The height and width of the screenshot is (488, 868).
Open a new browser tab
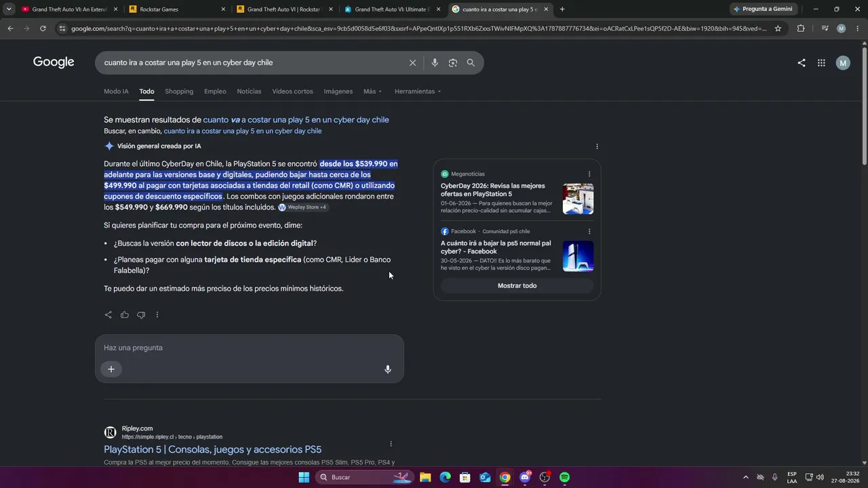pos(562,9)
